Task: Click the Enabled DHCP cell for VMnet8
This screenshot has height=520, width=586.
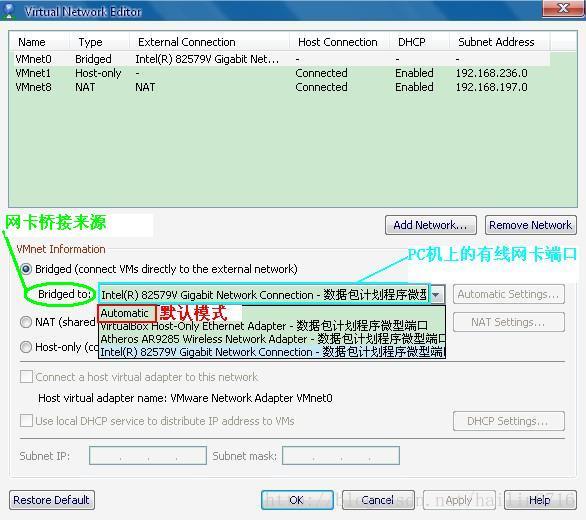Action: click(414, 87)
